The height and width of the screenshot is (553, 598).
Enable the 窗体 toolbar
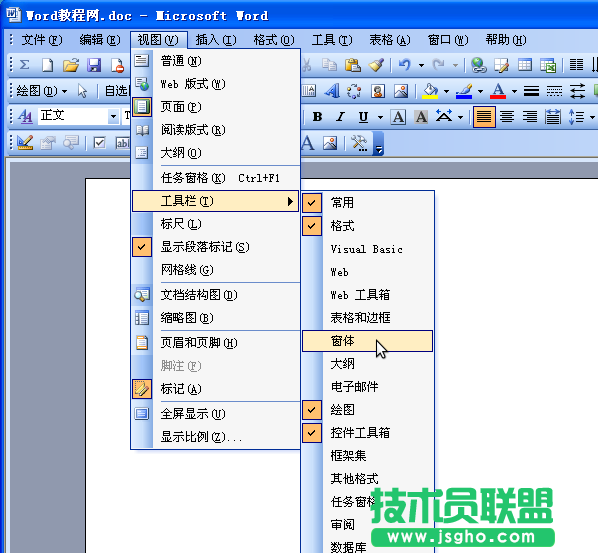[x=367, y=341]
